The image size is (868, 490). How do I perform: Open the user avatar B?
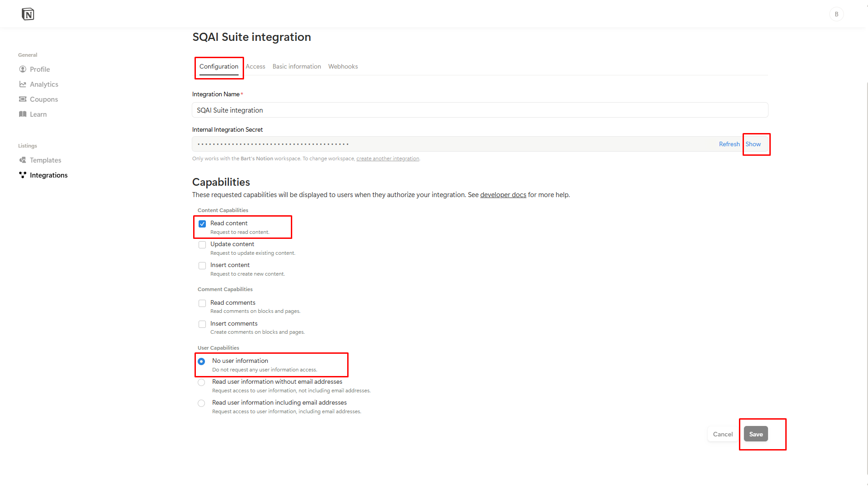point(836,14)
